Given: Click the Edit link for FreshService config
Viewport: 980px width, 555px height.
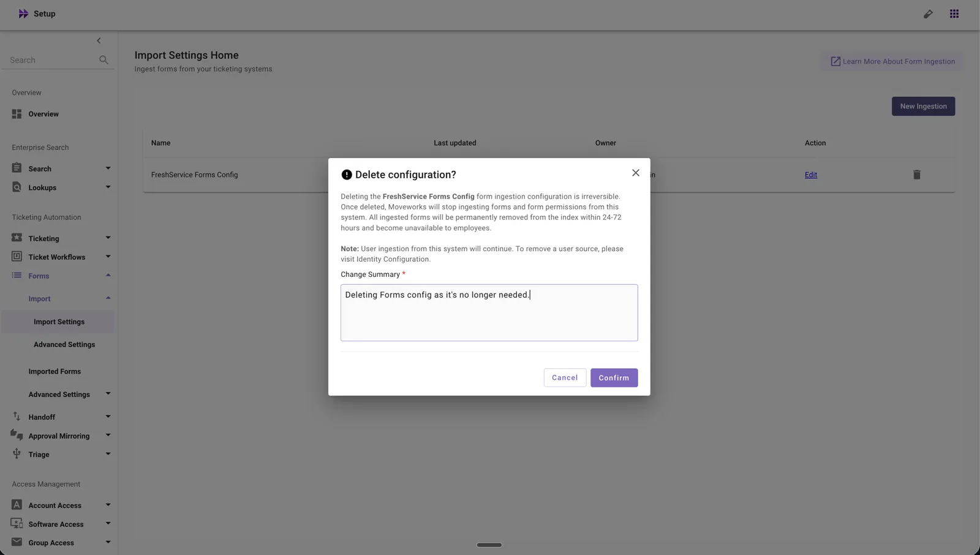Looking at the screenshot, I should point(811,175).
